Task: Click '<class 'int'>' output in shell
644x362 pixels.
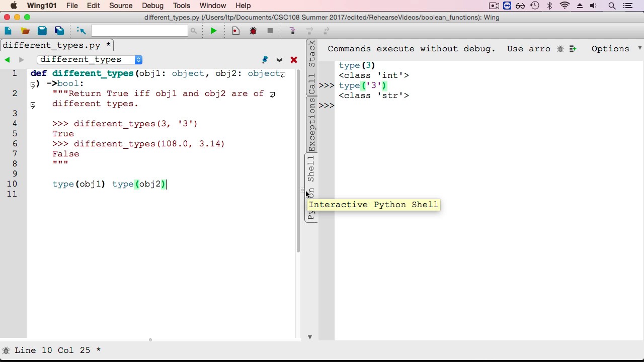Action: click(x=374, y=75)
